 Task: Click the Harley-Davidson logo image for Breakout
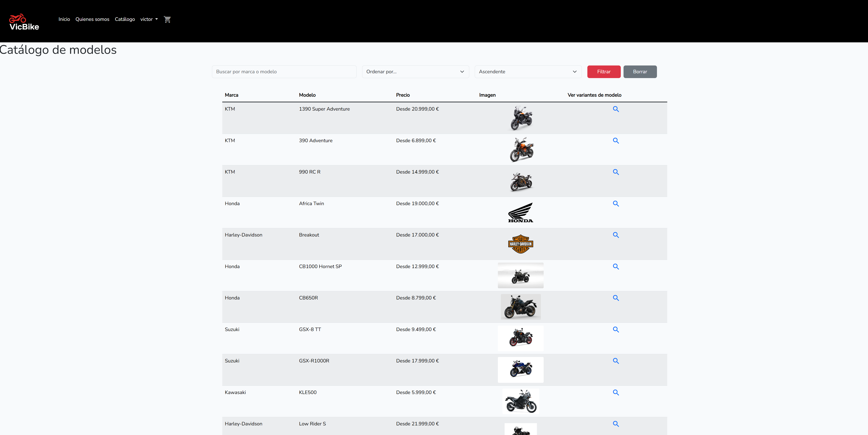(521, 244)
